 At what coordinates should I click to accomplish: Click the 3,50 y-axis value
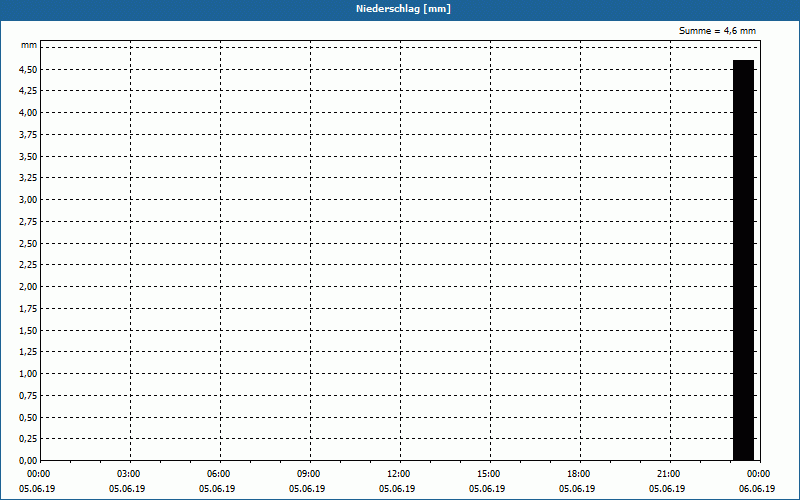tap(28, 157)
